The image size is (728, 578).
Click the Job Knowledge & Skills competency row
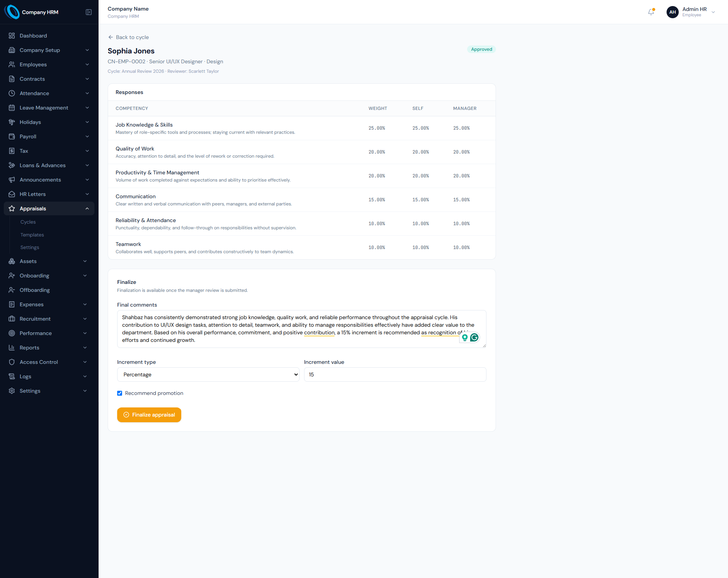pos(301,128)
